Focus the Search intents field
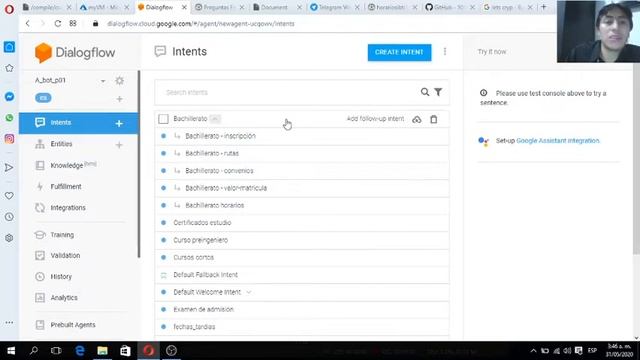The image size is (640, 360). tap(290, 92)
